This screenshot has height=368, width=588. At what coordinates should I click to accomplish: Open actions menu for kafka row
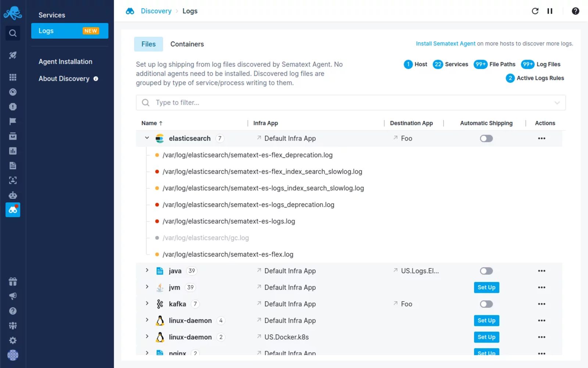point(542,304)
